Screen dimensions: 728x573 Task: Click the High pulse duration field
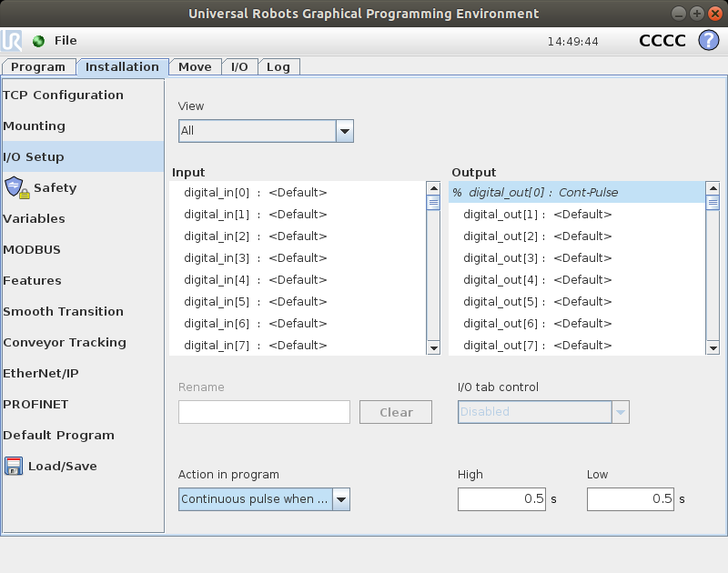point(501,499)
